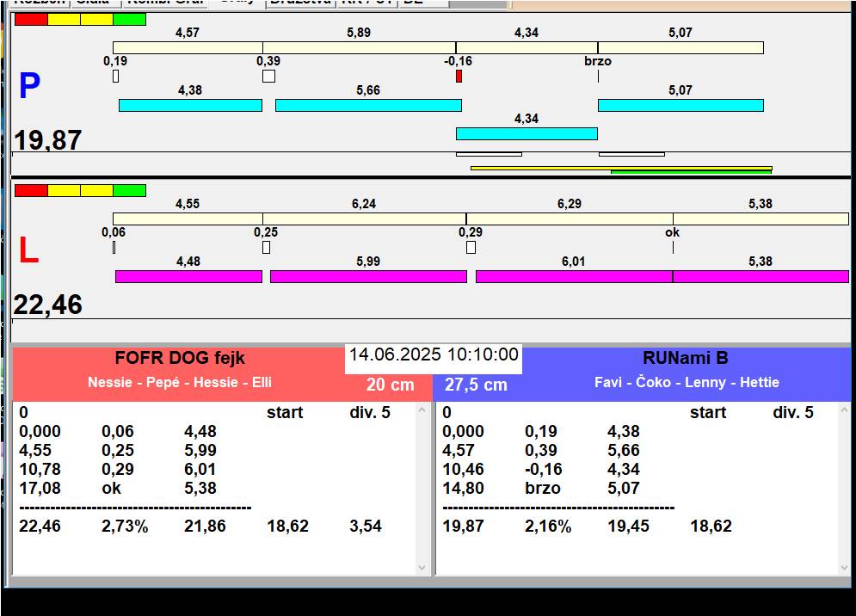Click the green bar below lane P
This screenshot has width=856, height=616.
click(x=691, y=172)
